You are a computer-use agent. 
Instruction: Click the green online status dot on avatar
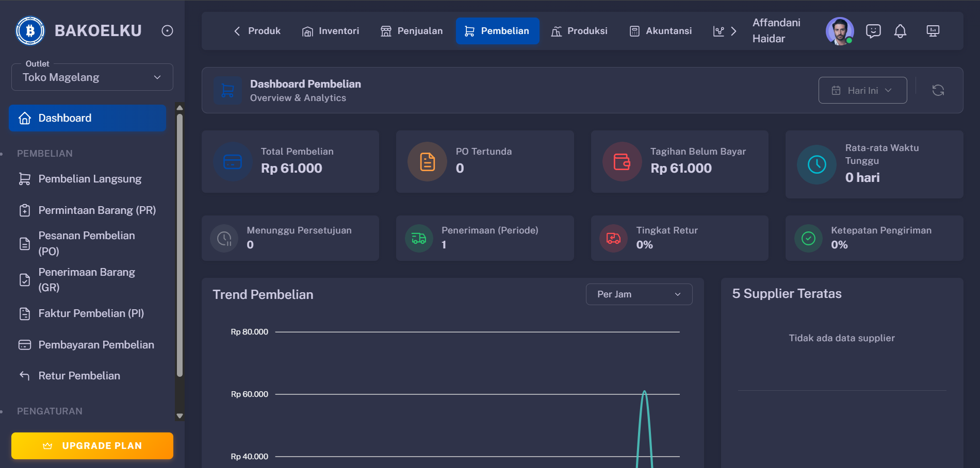850,40
